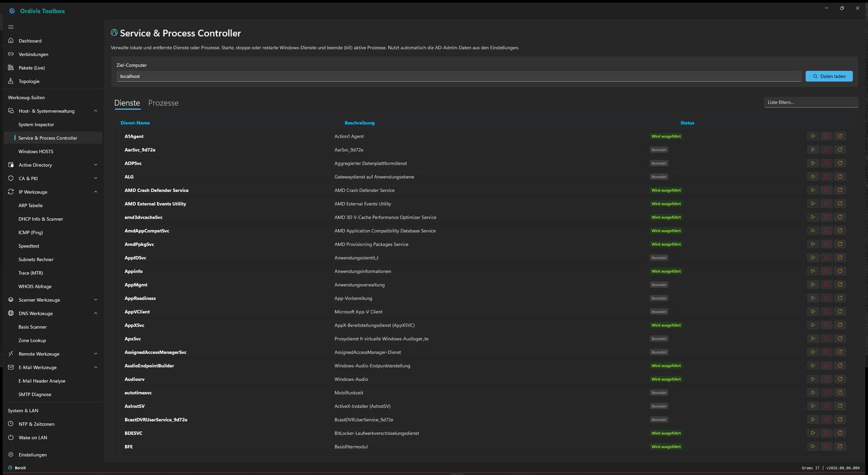The height and width of the screenshot is (475, 868).
Task: Click the Liste filtern search field
Action: (x=811, y=102)
